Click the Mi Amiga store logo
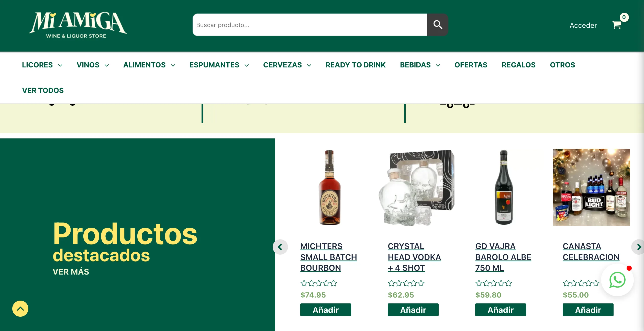The width and height of the screenshot is (644, 331). coord(78,25)
